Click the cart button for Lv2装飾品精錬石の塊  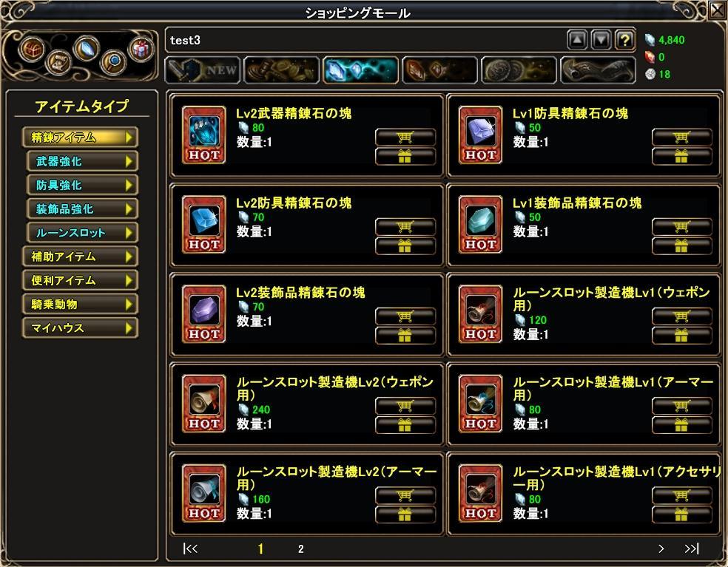click(405, 316)
